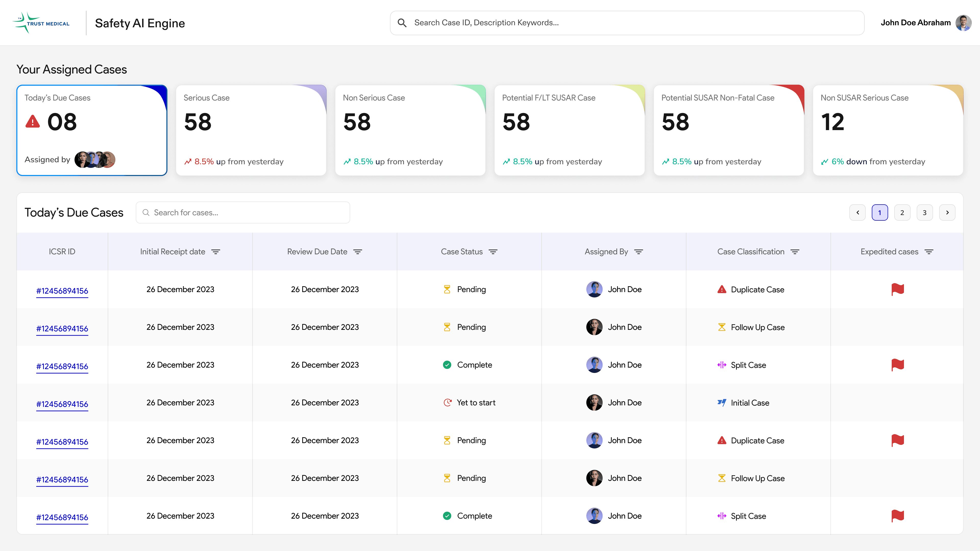Click the Search for cases field

pos(243,212)
